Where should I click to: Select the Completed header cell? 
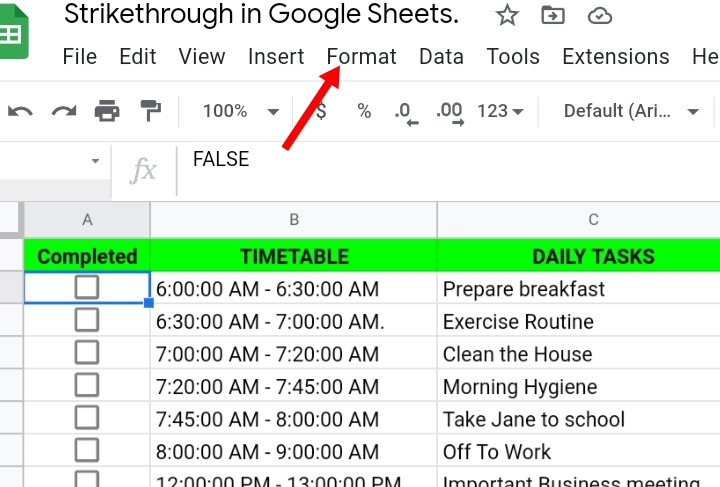(87, 255)
